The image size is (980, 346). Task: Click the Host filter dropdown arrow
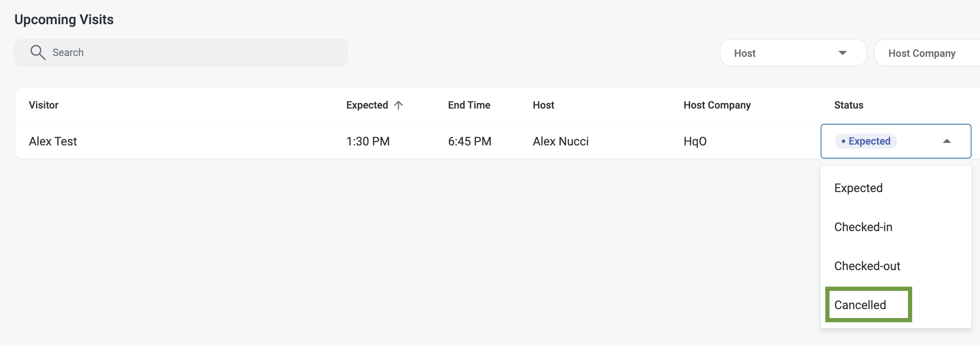coord(842,53)
